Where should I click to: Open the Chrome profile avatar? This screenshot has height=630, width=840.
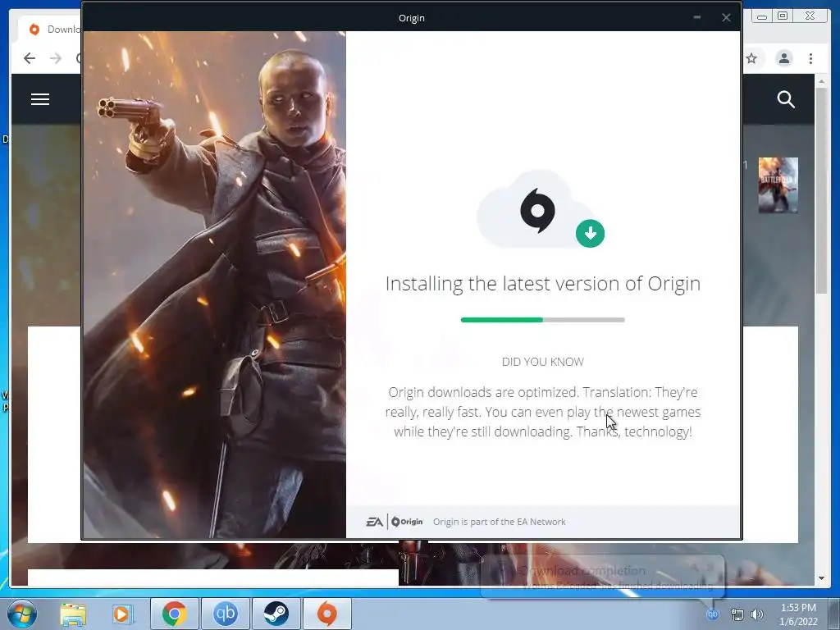[783, 58]
